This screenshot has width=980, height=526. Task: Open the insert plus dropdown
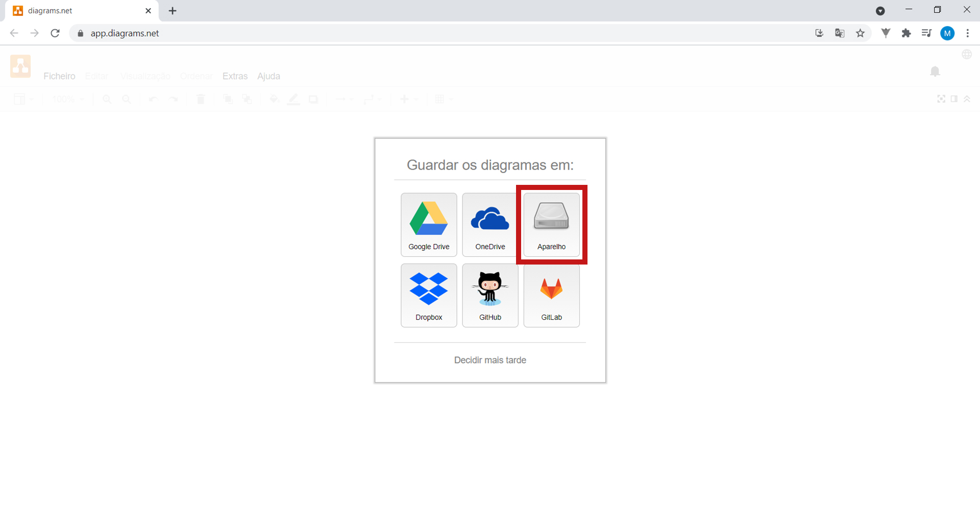point(408,99)
